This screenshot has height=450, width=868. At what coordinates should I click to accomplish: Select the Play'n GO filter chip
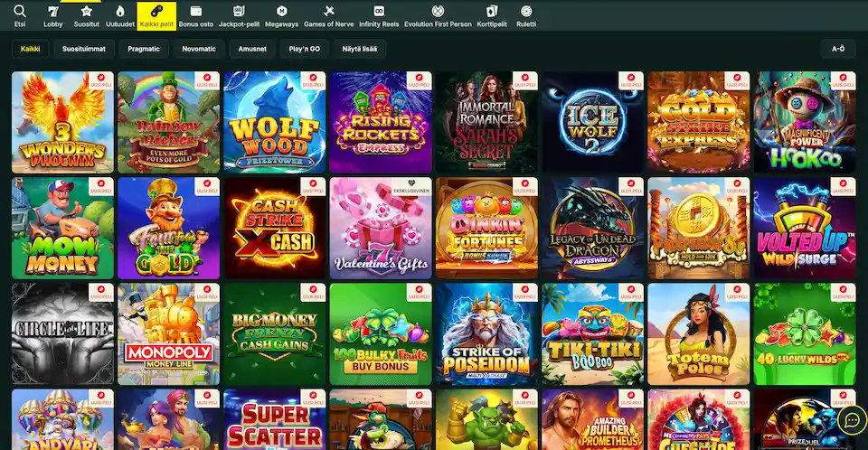(x=305, y=49)
